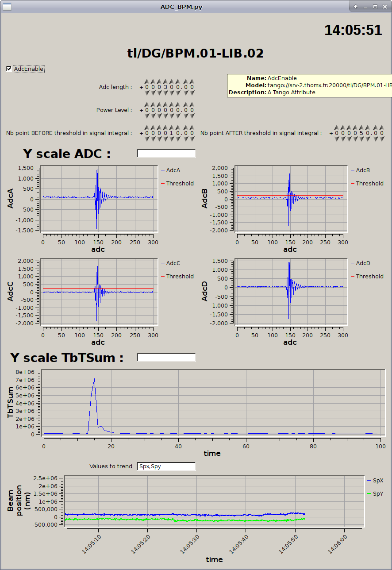Viewport: 392px width, 570px height.
Task: Increase Power Level units digit with up arrow
Action: [178, 105]
